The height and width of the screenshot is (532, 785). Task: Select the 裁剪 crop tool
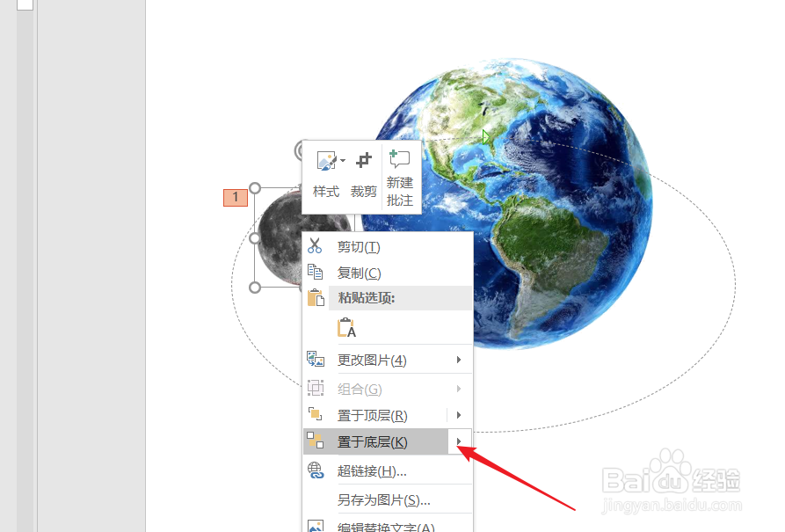tap(363, 175)
